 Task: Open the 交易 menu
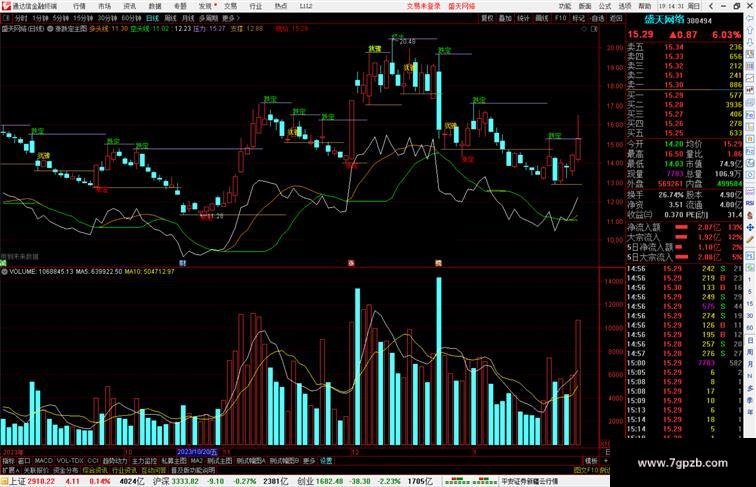(x=230, y=6)
